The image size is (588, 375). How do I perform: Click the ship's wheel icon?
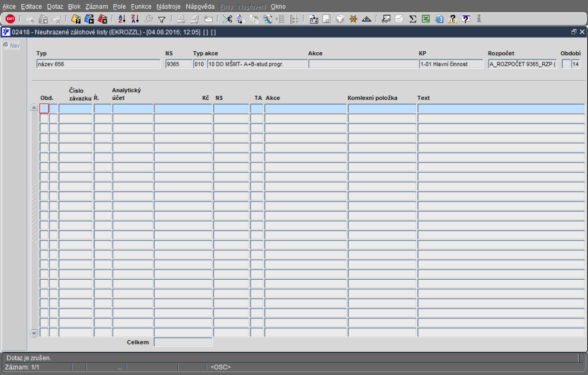point(353,19)
